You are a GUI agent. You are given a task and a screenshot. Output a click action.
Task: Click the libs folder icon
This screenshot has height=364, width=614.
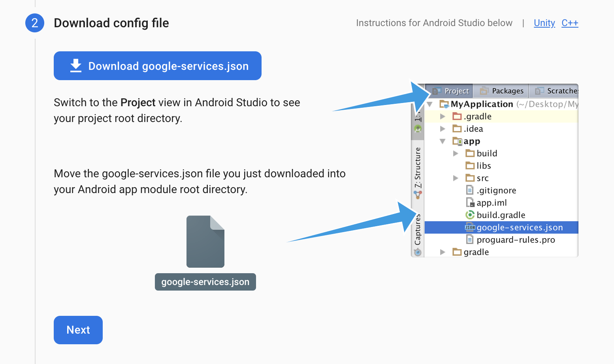(470, 165)
